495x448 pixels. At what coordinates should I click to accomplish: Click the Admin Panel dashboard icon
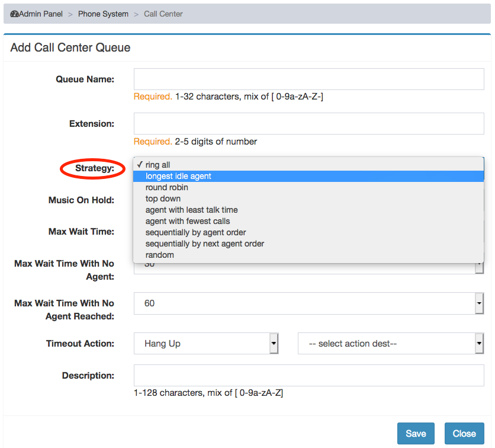pyautogui.click(x=15, y=14)
